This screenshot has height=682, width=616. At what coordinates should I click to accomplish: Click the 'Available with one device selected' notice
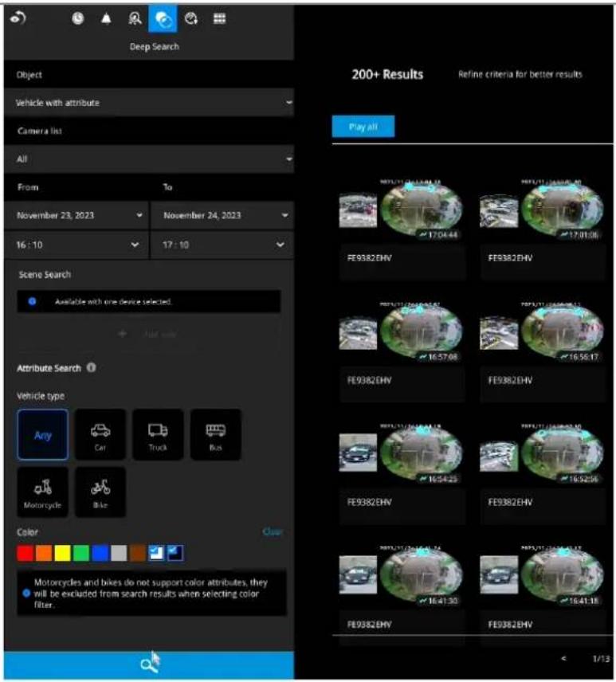tap(149, 301)
